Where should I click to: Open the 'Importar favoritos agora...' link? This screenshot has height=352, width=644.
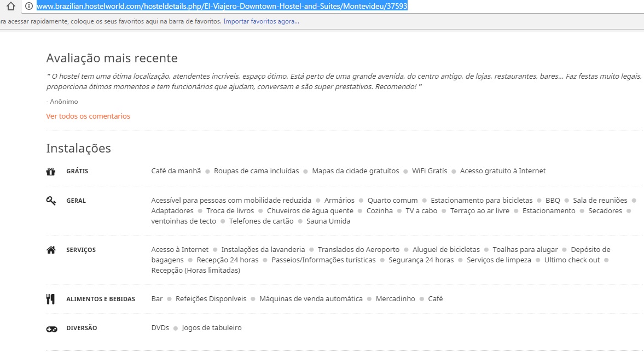point(261,21)
